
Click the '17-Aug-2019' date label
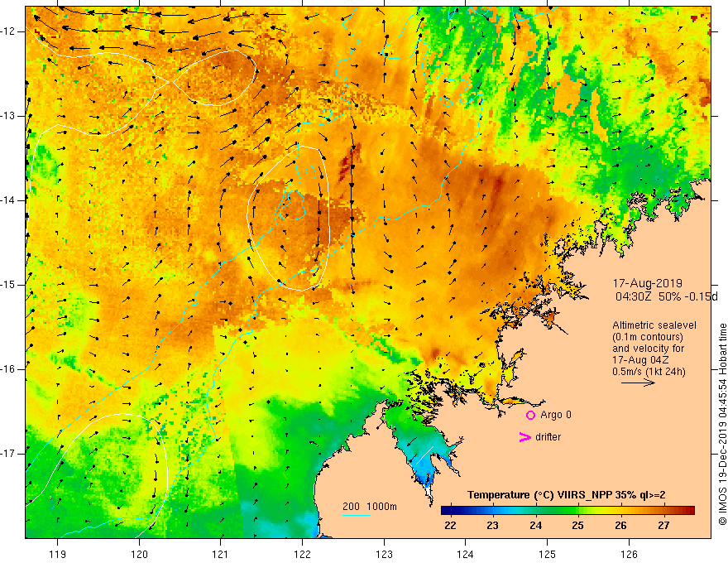click(x=647, y=283)
